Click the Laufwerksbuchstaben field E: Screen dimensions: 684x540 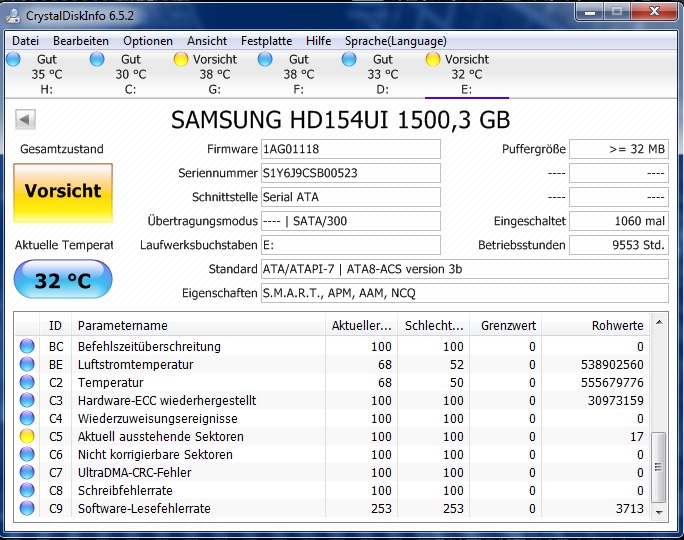tap(351, 245)
